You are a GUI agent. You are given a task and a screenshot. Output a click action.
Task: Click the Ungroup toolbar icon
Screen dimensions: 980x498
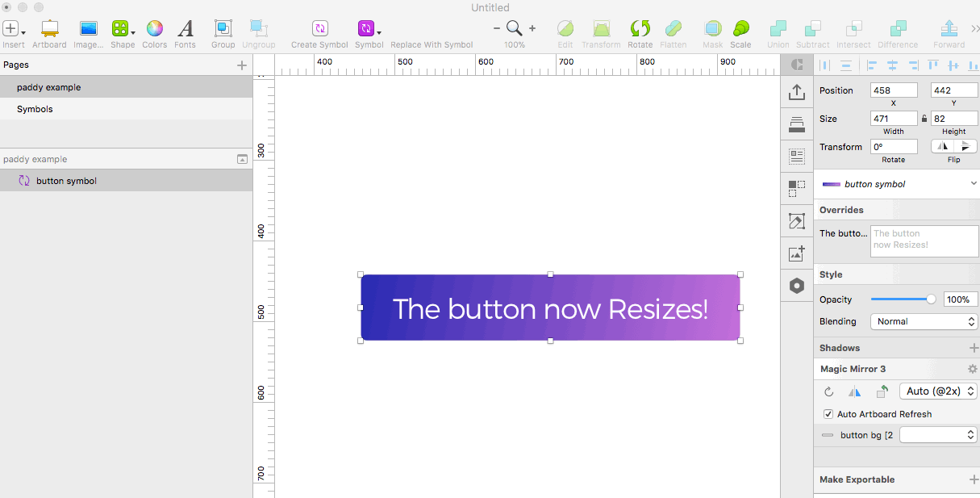(259, 29)
